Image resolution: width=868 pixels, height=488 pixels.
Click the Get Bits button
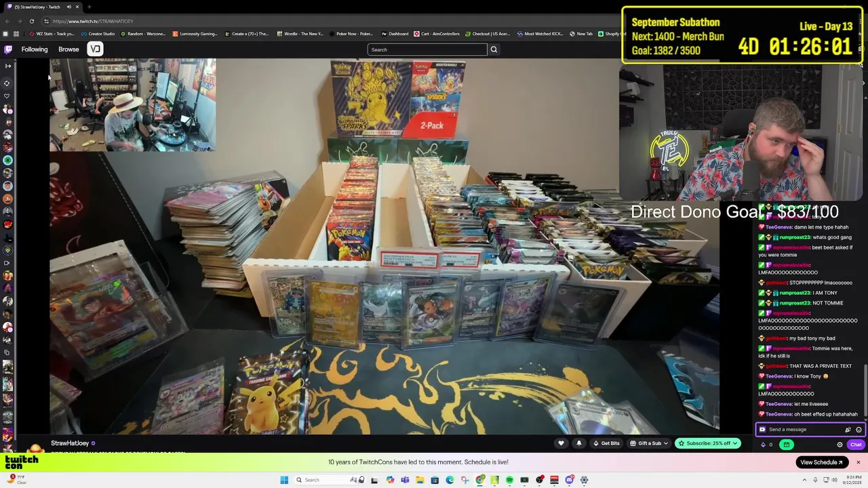(607, 443)
